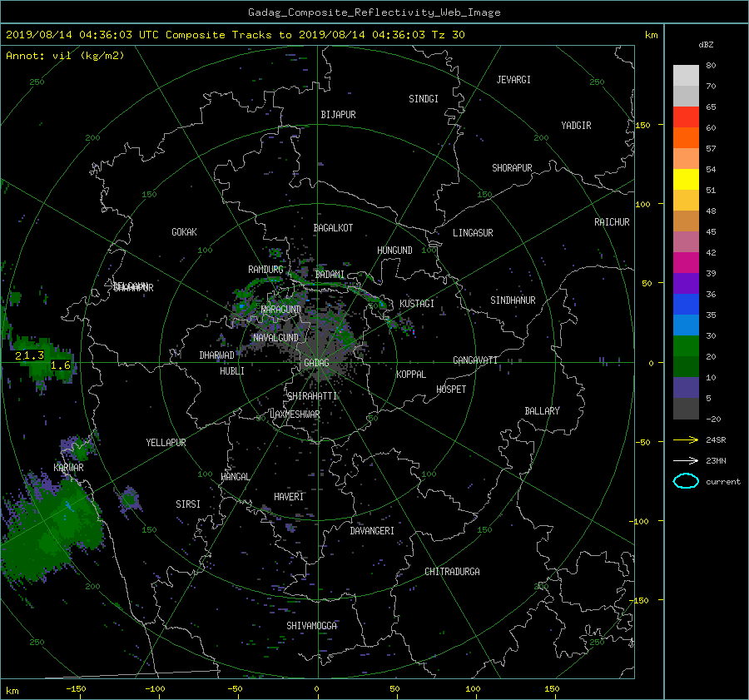Click the JEVARGI city label
This screenshot has width=749, height=700.
pyautogui.click(x=513, y=80)
